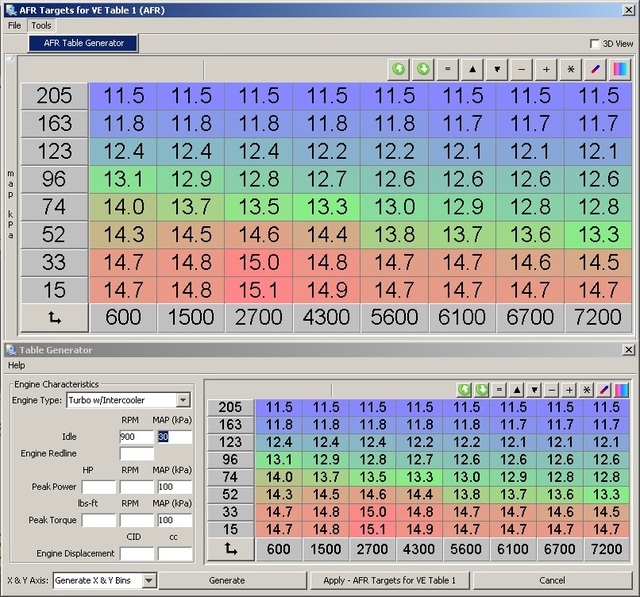The image size is (640, 597).
Task: Click the green up-arrow icon in the Table Generator toolbar
Action: tap(465, 389)
